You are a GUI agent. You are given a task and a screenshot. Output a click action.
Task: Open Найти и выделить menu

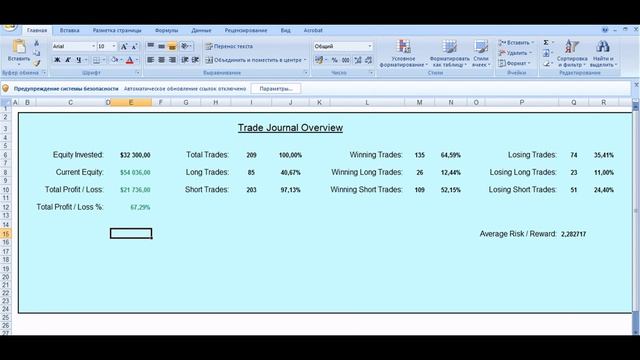(603, 53)
